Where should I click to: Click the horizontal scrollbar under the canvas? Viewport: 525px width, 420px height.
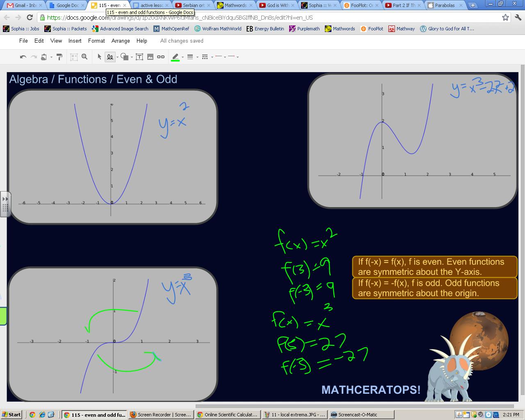click(355, 406)
